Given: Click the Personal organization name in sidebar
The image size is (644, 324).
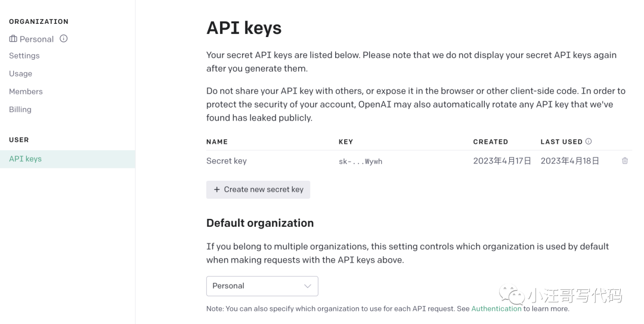Looking at the screenshot, I should (x=36, y=39).
